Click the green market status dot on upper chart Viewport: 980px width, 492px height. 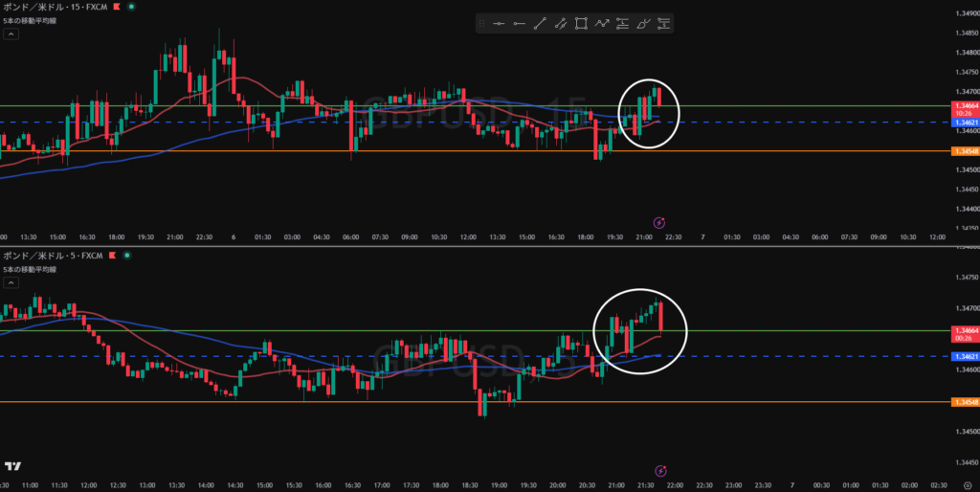130,7
